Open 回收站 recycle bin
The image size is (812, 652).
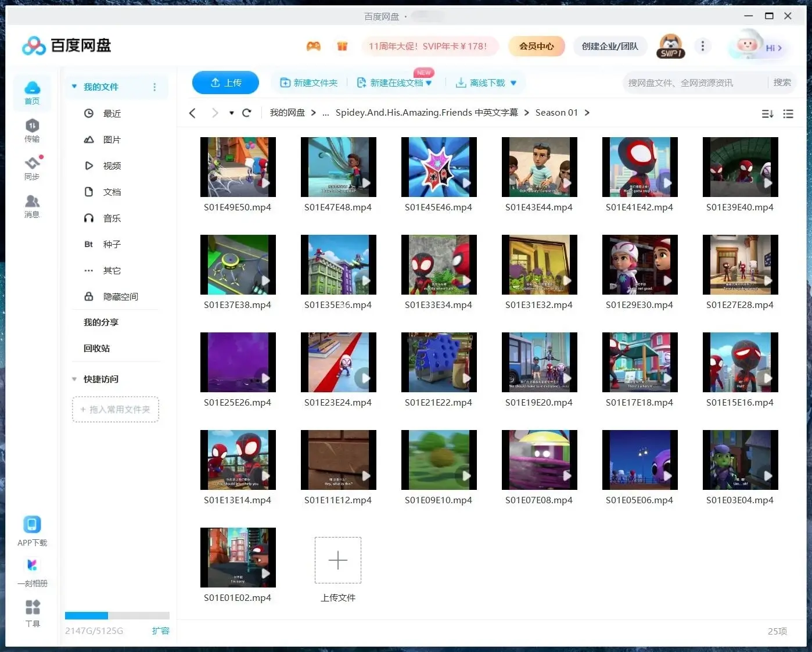(96, 348)
